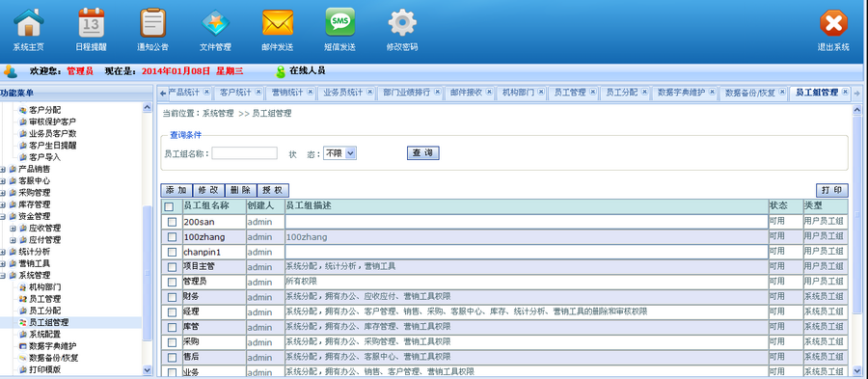Viewport: 868px width, 379px height.
Task: Open the 状态 不限 dropdown
Action: pos(339,153)
